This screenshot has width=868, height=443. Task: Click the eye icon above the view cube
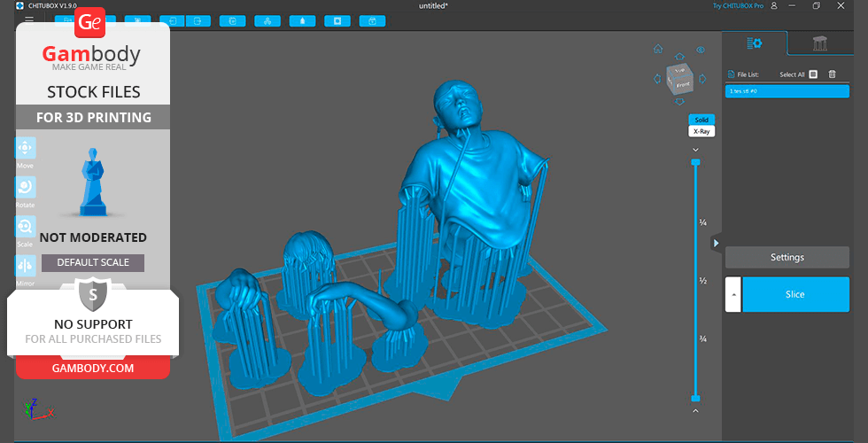click(x=700, y=50)
